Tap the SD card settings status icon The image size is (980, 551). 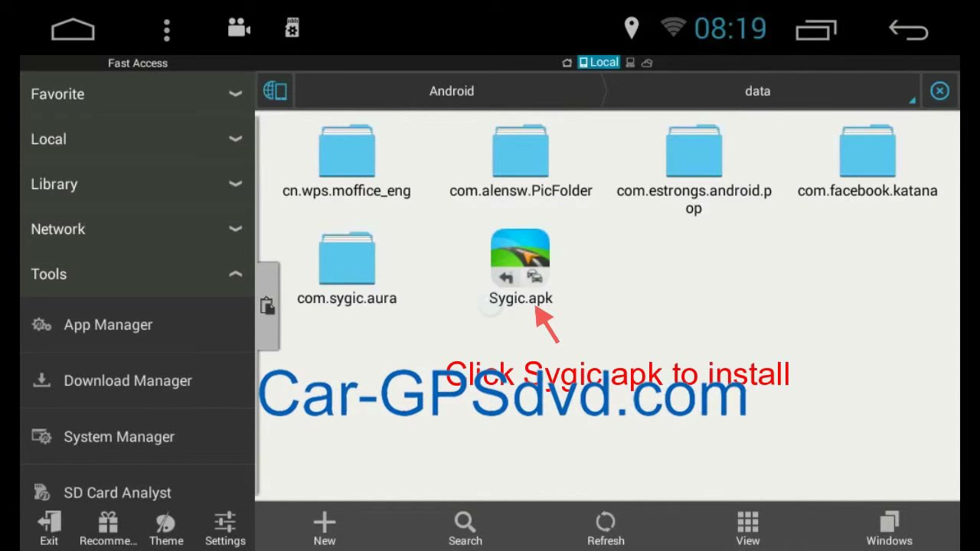[x=292, y=28]
